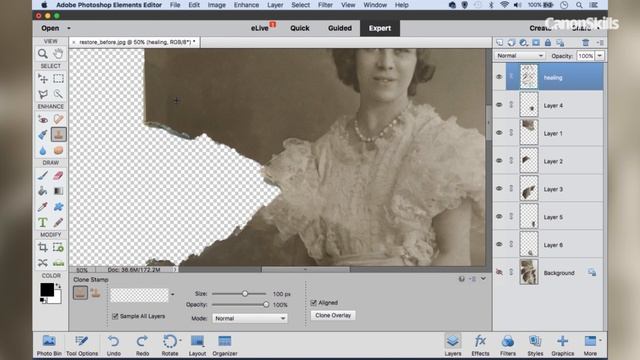Open the Photo Bin
The width and height of the screenshot is (640, 360).
49,345
